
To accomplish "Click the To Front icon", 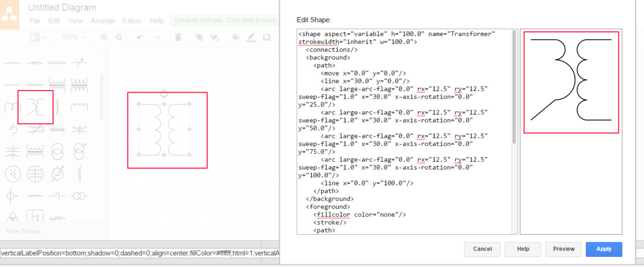I will (199, 37).
